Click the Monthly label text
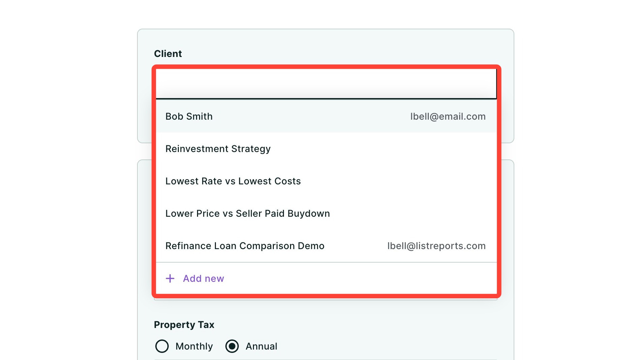This screenshot has width=644, height=360. [x=194, y=346]
